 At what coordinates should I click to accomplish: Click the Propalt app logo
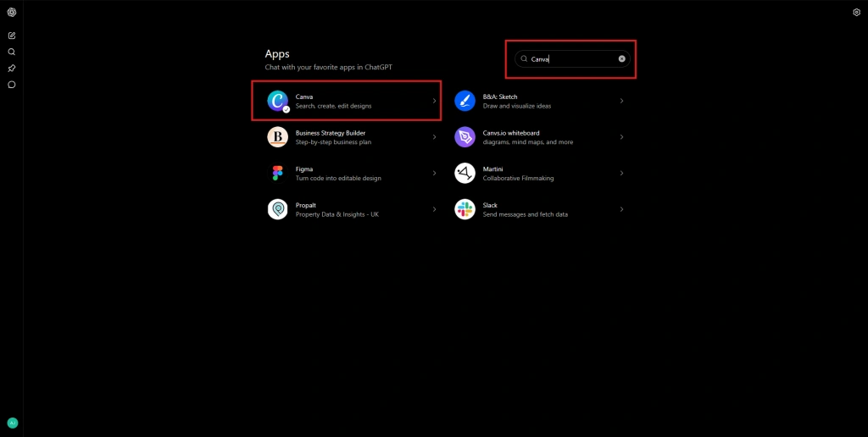pyautogui.click(x=278, y=210)
